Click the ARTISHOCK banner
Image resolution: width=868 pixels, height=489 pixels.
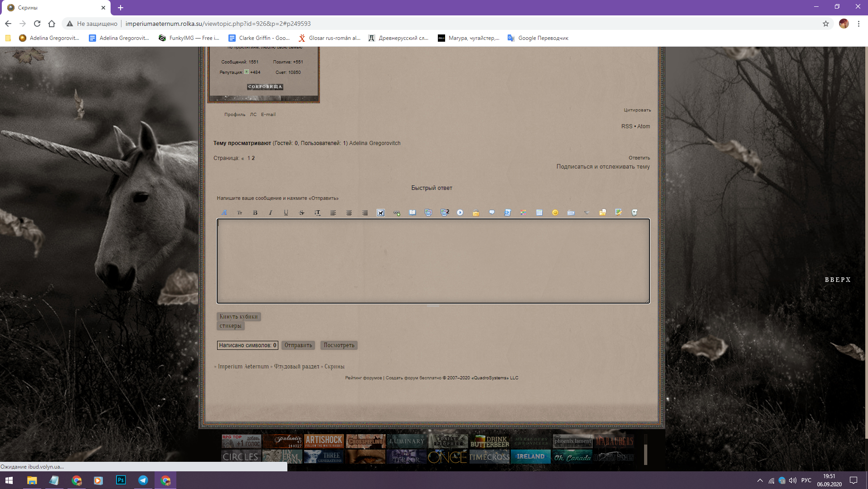pos(324,441)
